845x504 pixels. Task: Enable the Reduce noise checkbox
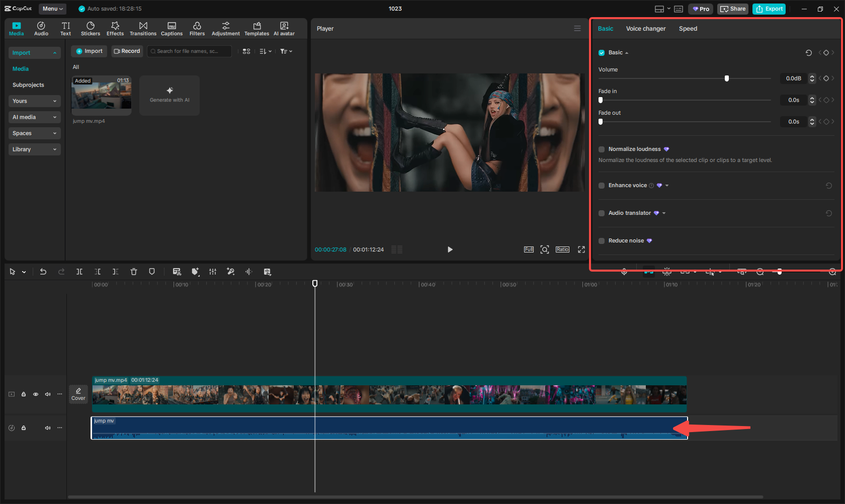602,240
